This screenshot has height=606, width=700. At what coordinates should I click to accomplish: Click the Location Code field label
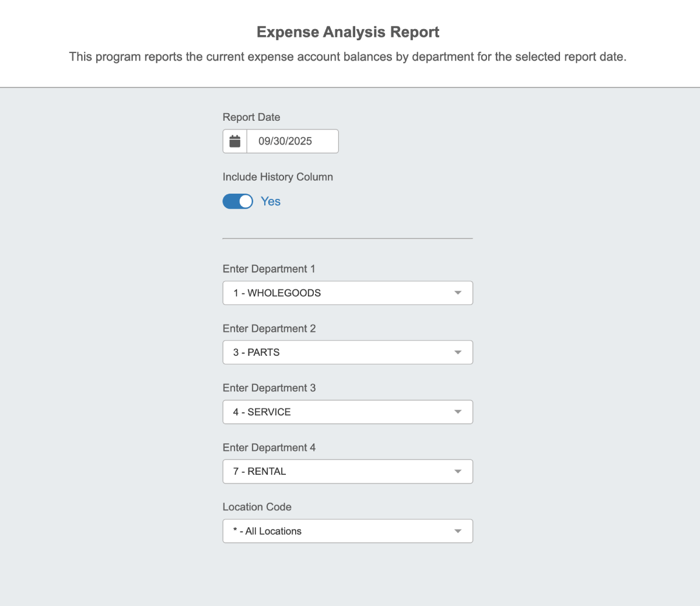[x=257, y=507]
